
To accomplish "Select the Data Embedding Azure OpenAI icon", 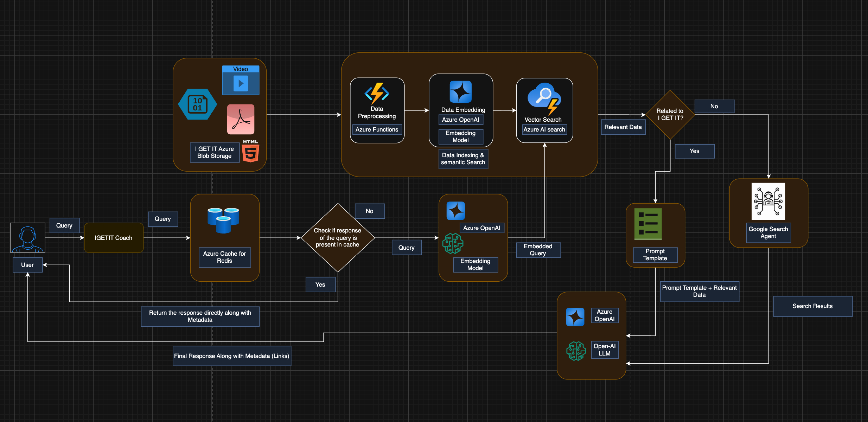I will (x=460, y=92).
